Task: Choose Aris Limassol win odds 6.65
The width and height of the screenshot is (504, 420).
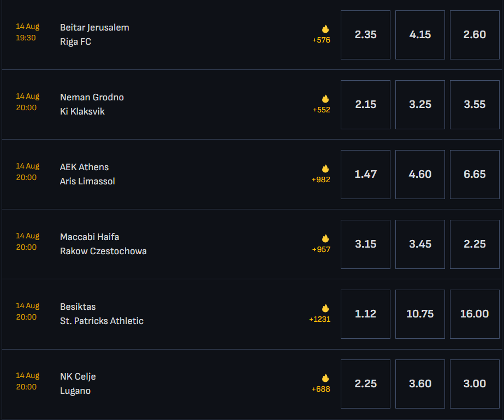Action: [x=475, y=175]
